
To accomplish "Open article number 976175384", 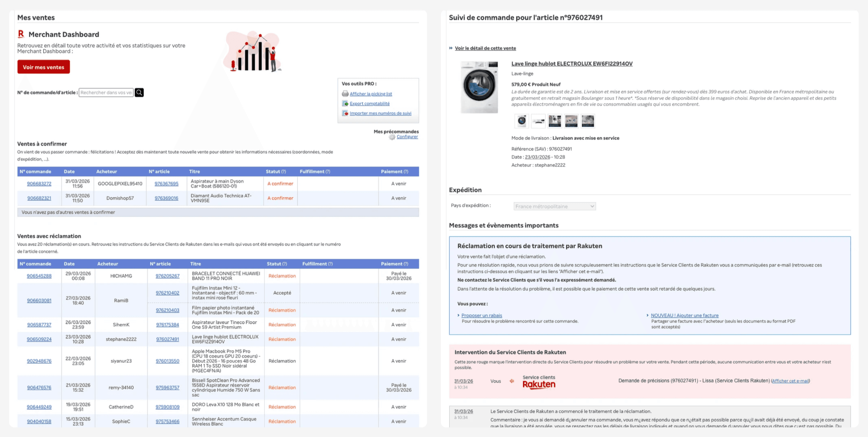I will point(168,325).
